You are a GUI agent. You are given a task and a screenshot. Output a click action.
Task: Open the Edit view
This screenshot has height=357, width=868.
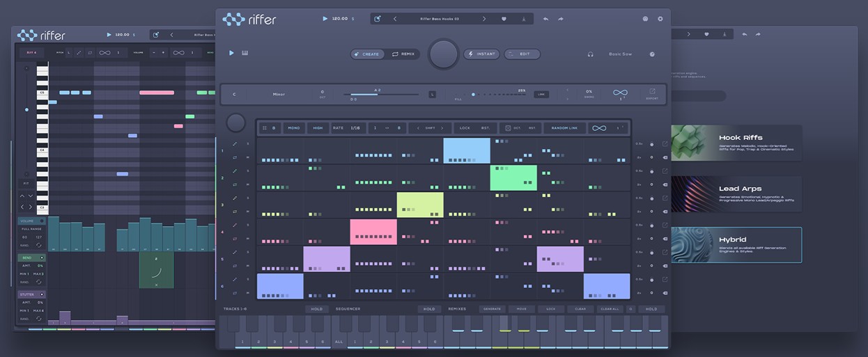522,54
